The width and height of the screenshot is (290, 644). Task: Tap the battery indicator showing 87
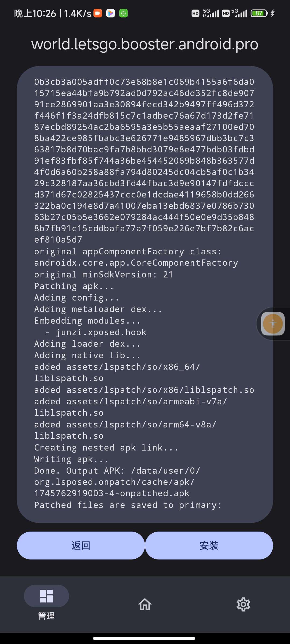pos(259,13)
